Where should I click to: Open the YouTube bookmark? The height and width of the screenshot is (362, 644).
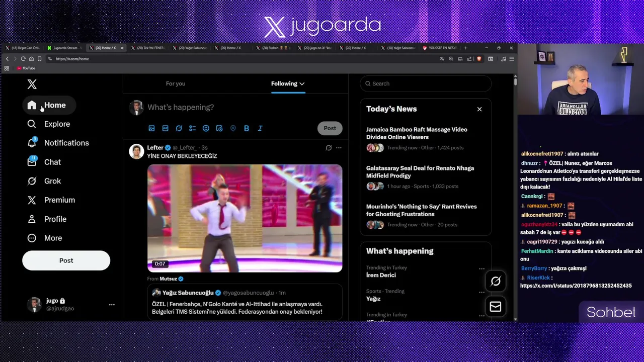[26, 68]
